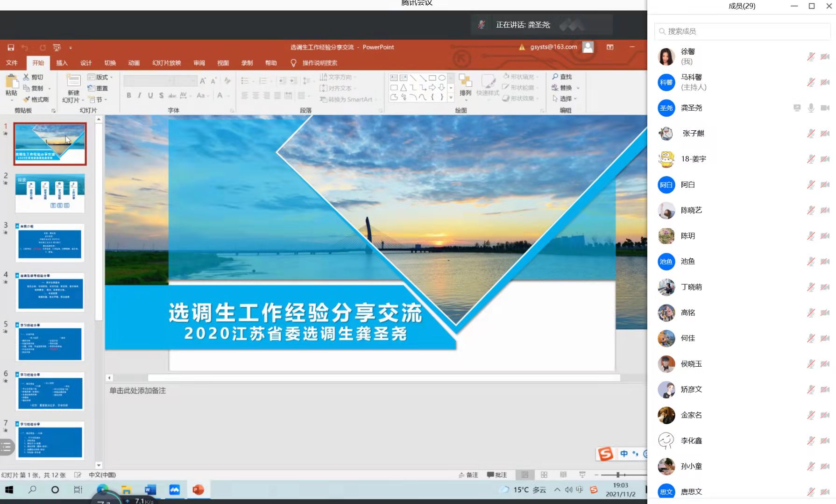Adjust the zoom slider in status bar
This screenshot has height=504, width=836.
[x=617, y=475]
